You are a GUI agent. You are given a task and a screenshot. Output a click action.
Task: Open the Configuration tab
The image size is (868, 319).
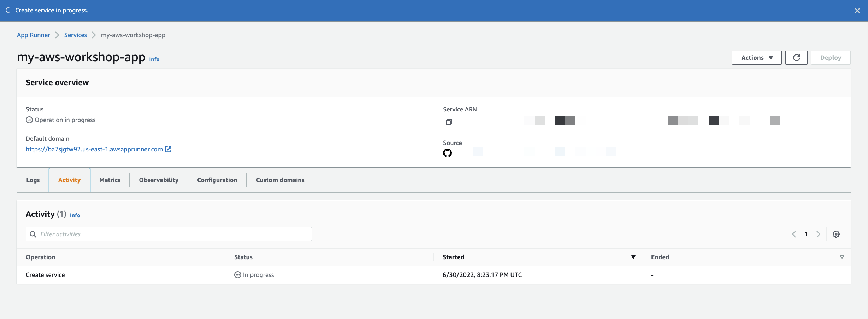217,180
